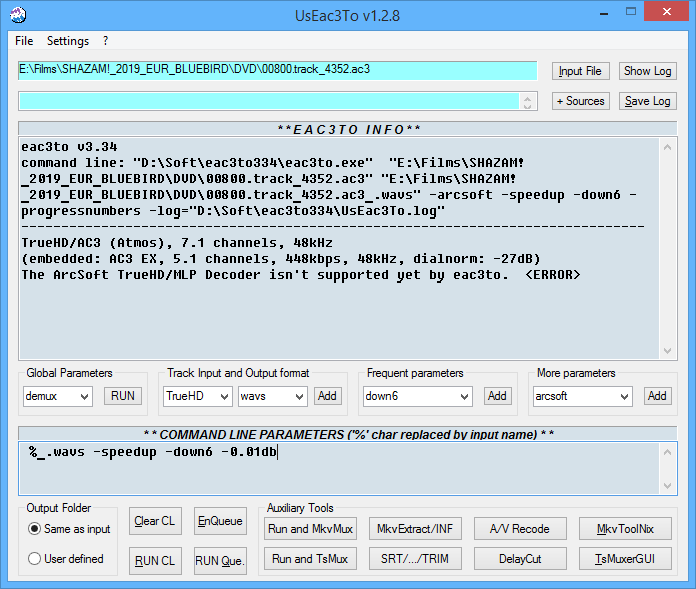Maximize the UsEac3To window
The width and height of the screenshot is (696, 589).
coord(631,12)
